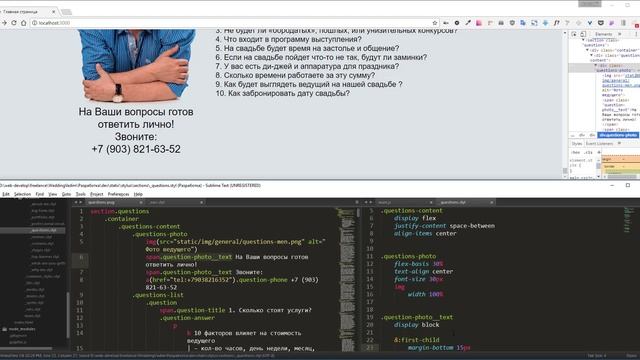Click the box model margin area in DevTools
The width and height of the screenshot is (640, 360).
point(620,159)
